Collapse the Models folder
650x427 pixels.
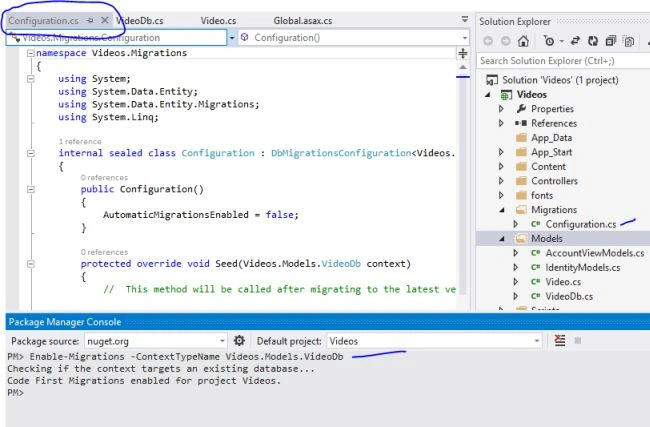(502, 239)
